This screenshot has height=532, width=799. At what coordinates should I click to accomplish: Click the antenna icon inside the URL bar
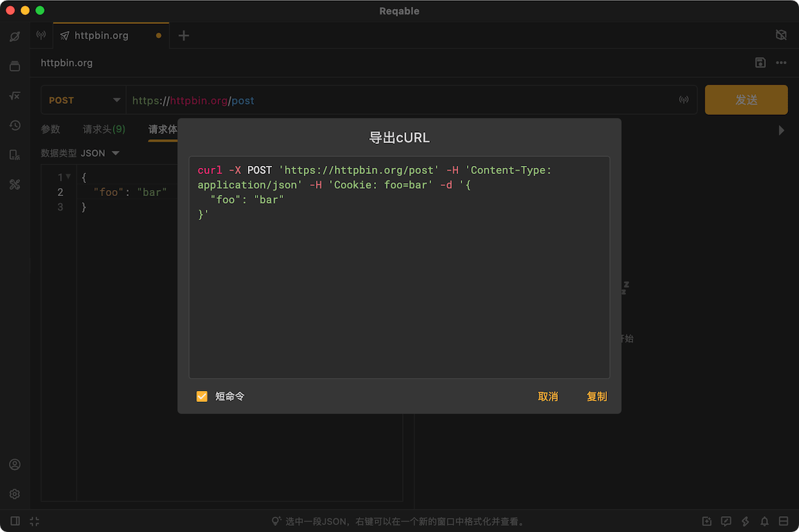(684, 100)
